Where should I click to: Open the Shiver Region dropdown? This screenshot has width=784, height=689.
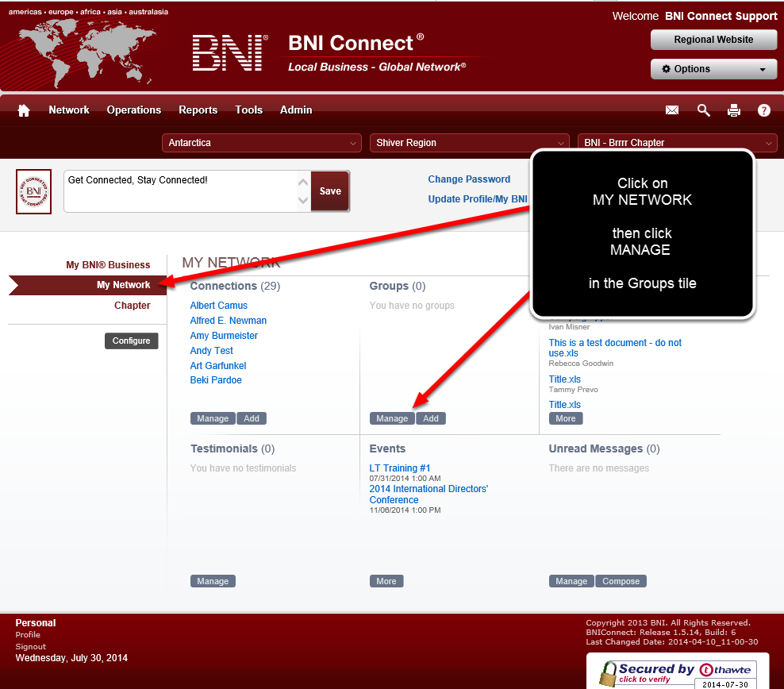468,143
